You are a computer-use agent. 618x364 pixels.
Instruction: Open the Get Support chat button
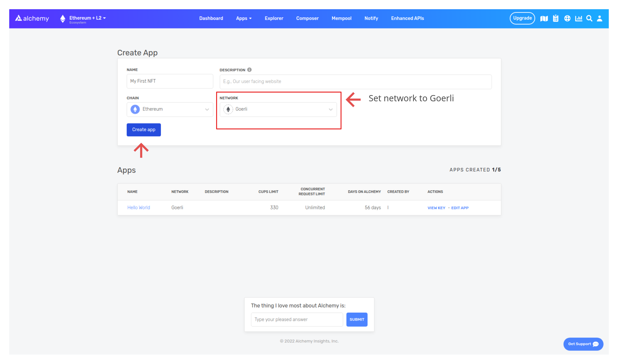pos(583,344)
